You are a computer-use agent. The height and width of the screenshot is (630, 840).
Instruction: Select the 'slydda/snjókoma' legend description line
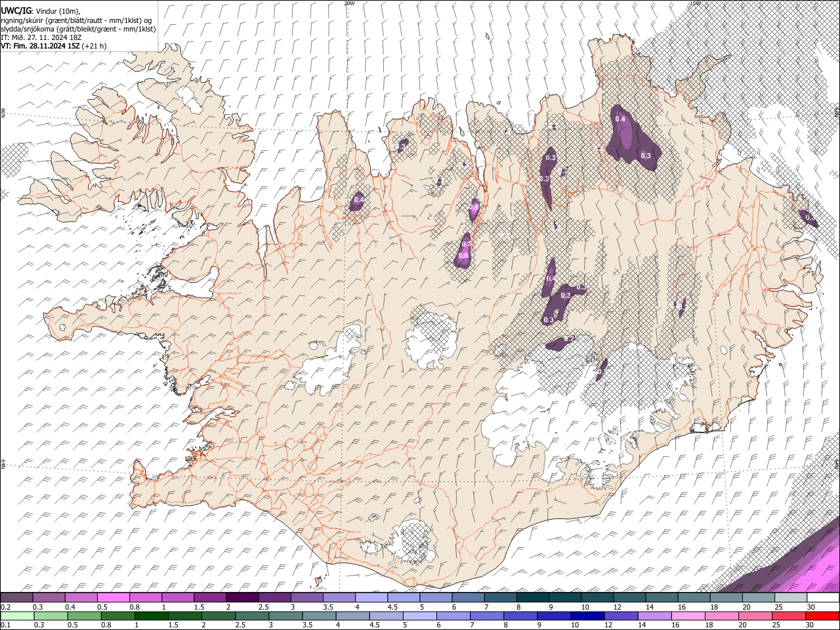click(78, 29)
